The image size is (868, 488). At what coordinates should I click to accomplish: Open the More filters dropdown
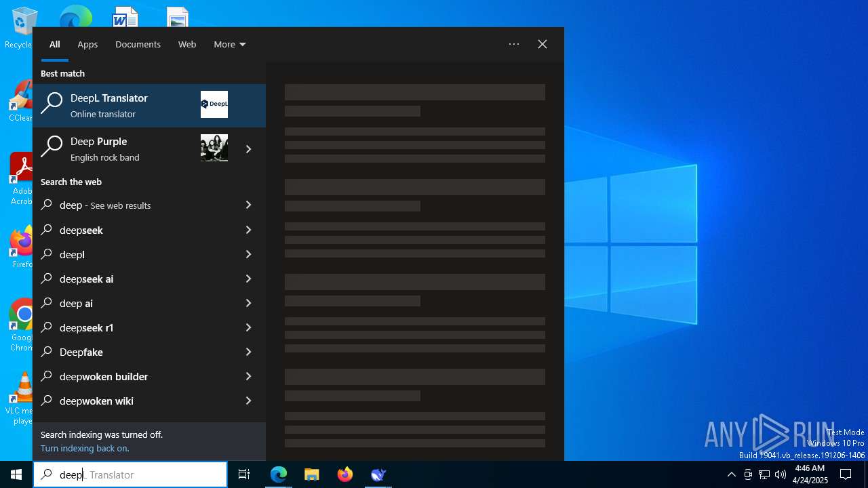coord(229,44)
